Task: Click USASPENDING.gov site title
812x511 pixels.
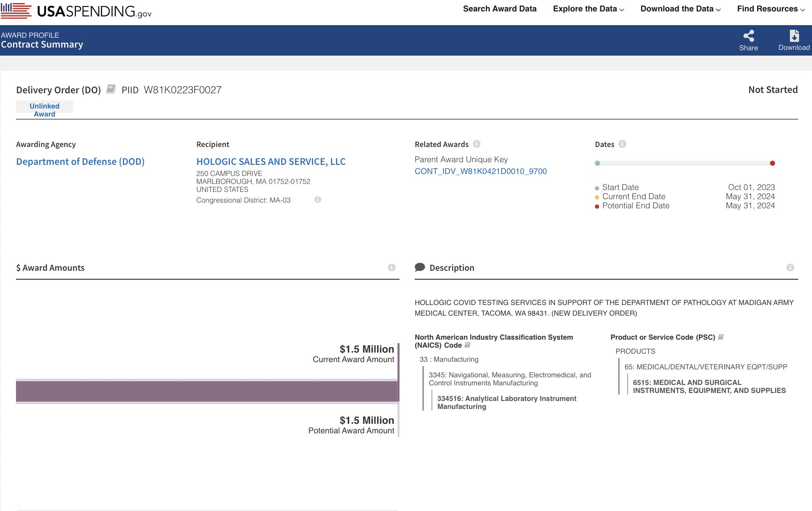Action: [x=94, y=11]
